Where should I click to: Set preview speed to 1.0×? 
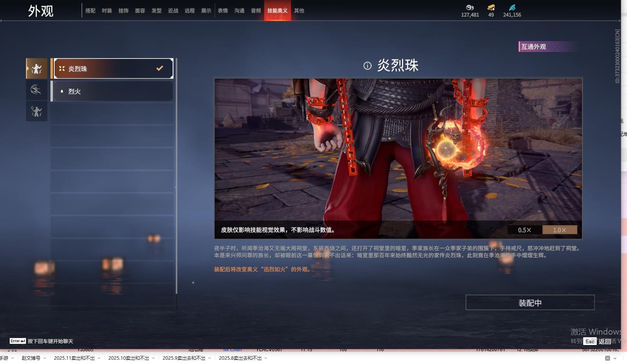[x=559, y=230]
